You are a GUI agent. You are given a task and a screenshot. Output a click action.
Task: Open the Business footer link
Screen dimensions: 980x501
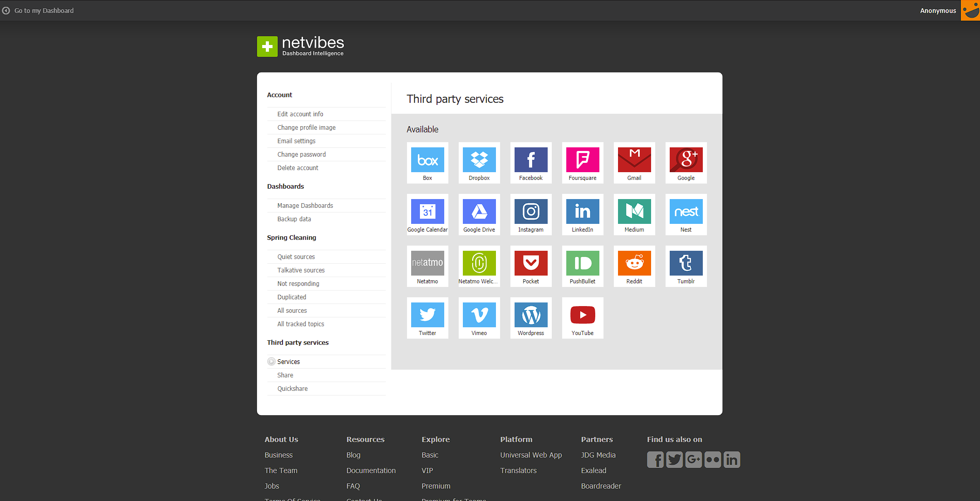(x=279, y=455)
